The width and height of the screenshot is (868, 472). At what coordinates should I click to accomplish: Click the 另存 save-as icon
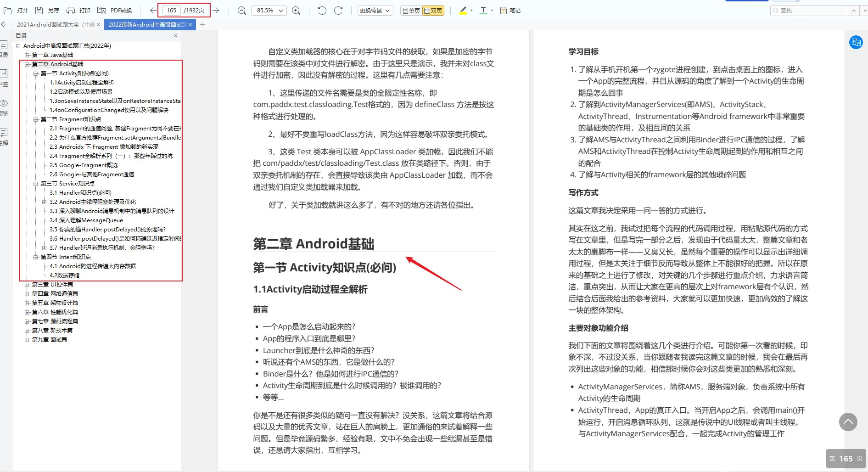39,10
